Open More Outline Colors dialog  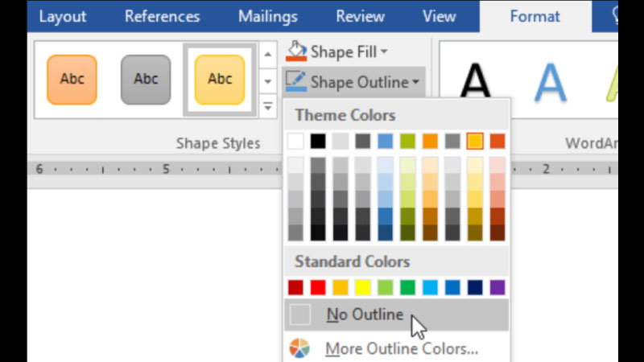[401, 349]
